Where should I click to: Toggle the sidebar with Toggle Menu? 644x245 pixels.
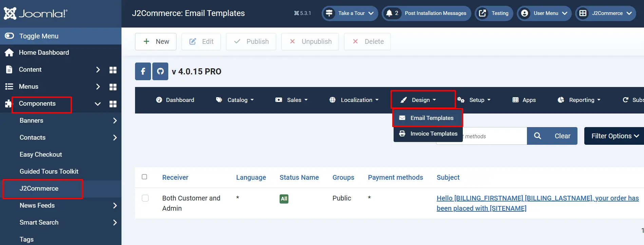tap(61, 36)
